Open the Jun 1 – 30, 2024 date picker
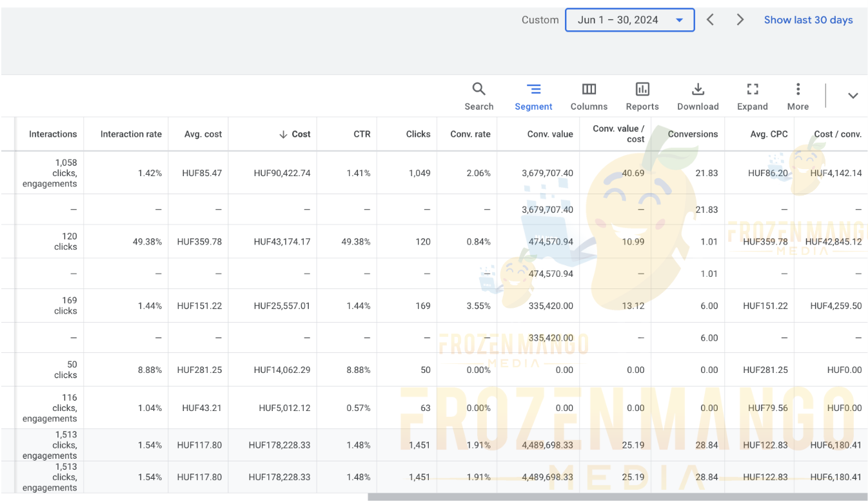Screen dimensions: 868x502 coord(629,20)
